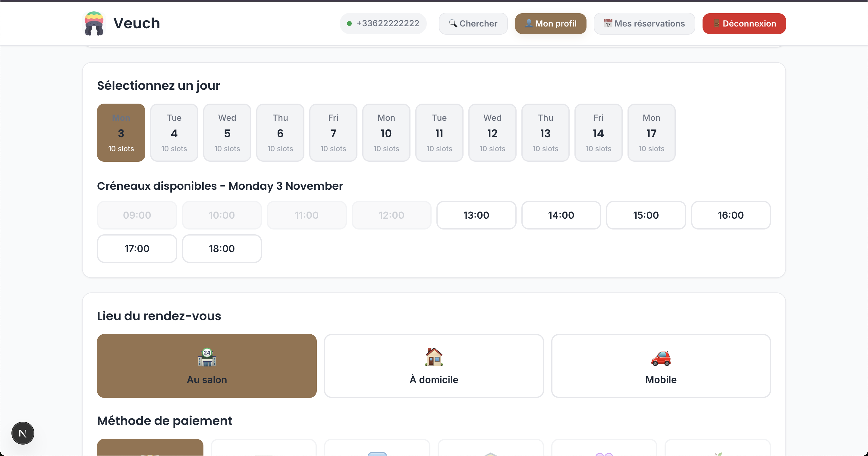Click the house icon for À domicile
The width and height of the screenshot is (868, 456).
pos(434,357)
